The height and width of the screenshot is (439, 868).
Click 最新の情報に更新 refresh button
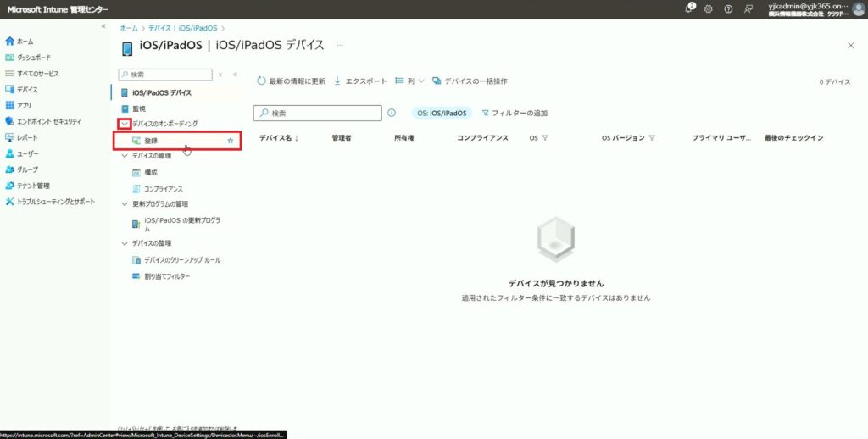[292, 81]
